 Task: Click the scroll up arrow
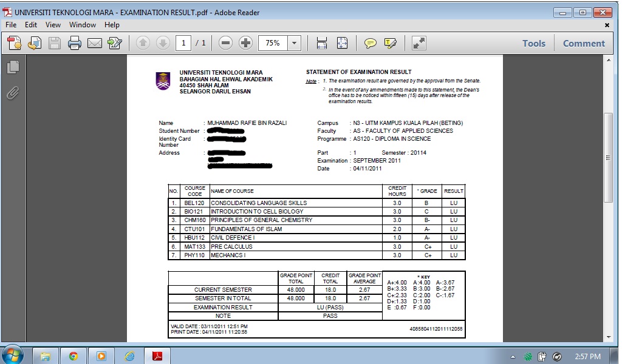(609, 60)
